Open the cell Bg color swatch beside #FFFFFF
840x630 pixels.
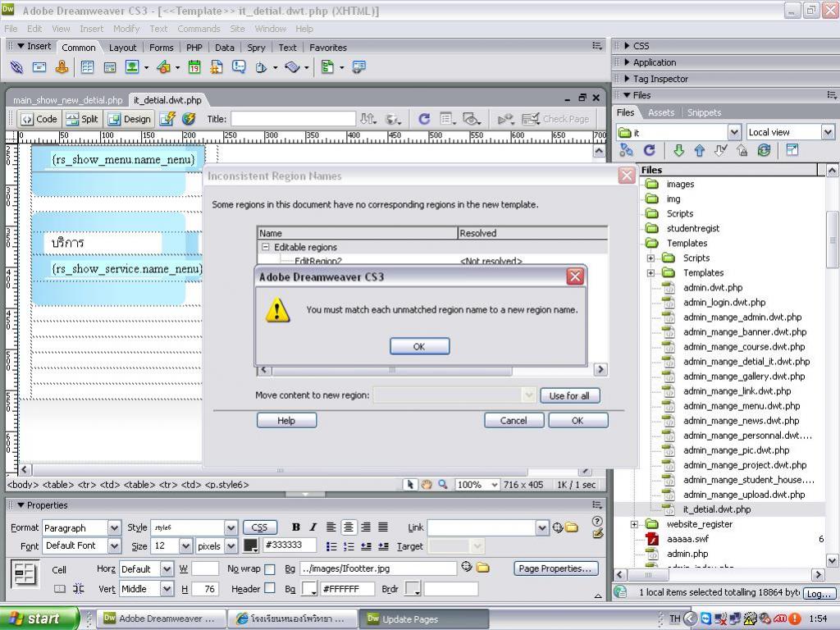pos(309,589)
